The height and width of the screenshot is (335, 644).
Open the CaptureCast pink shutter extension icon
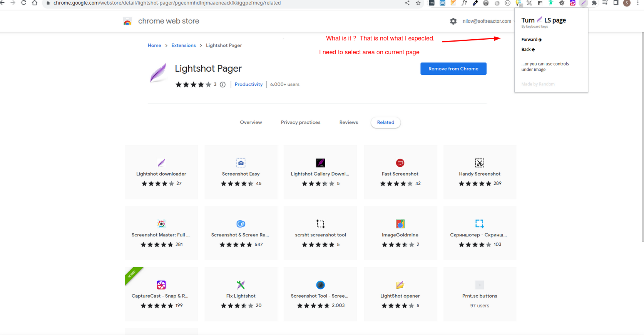[x=573, y=3]
